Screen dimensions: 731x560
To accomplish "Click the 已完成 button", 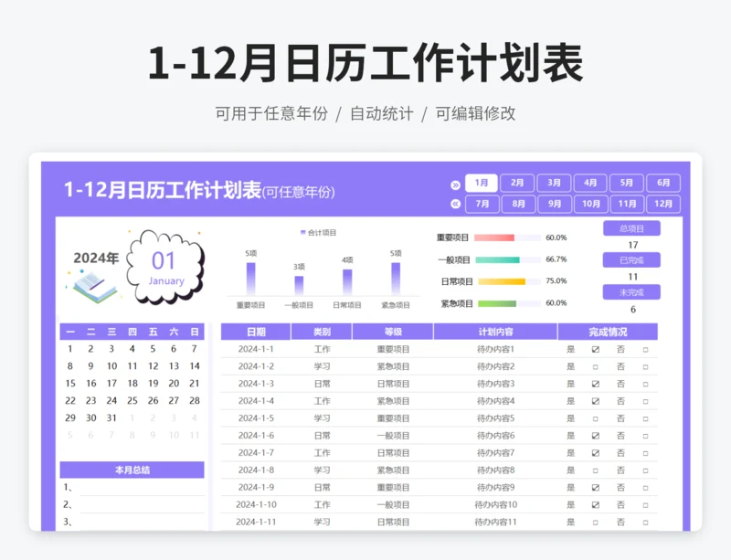I will pos(631,260).
